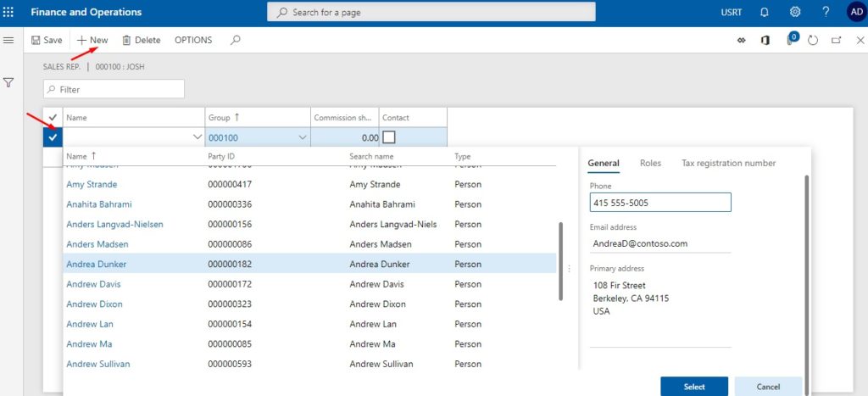Click the USRT company selector
868x396 pixels.
click(x=732, y=12)
